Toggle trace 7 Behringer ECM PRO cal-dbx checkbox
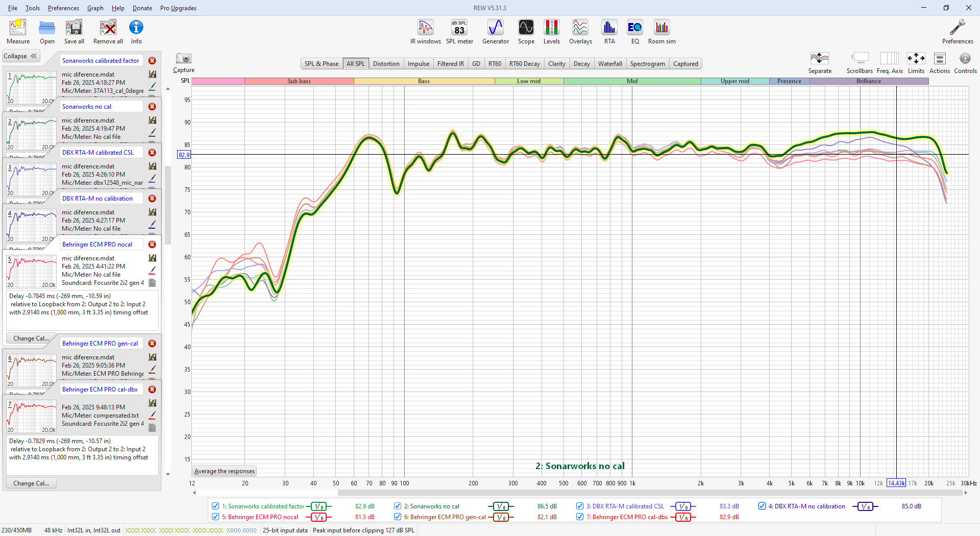 (x=580, y=517)
